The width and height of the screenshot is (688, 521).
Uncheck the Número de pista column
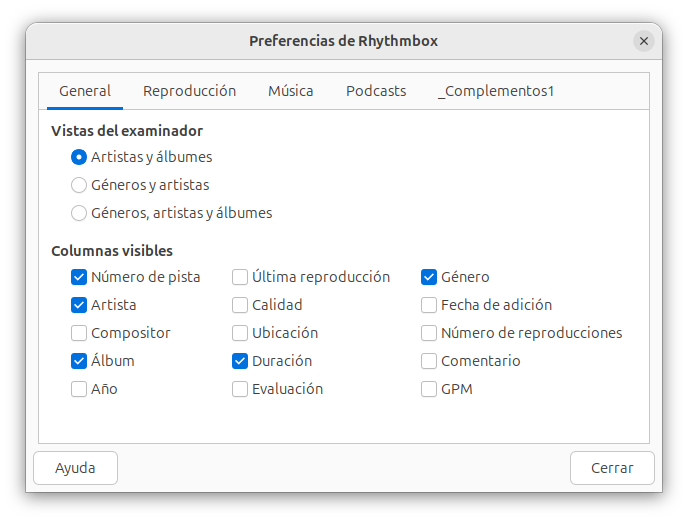point(79,277)
